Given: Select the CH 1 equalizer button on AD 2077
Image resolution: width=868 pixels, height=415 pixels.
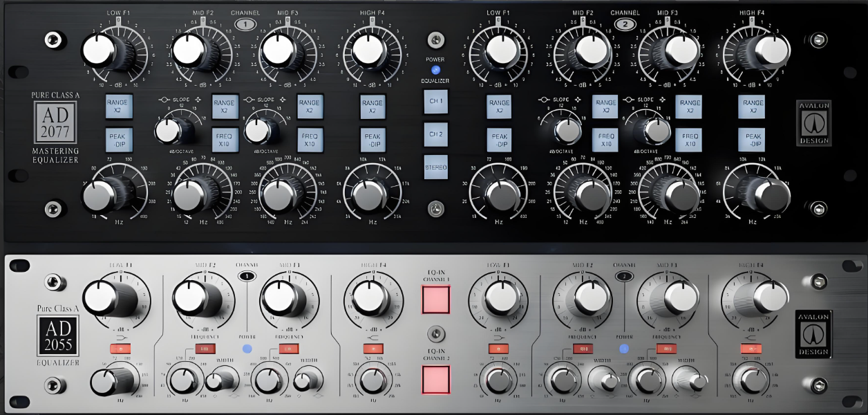Looking at the screenshot, I should [x=435, y=102].
